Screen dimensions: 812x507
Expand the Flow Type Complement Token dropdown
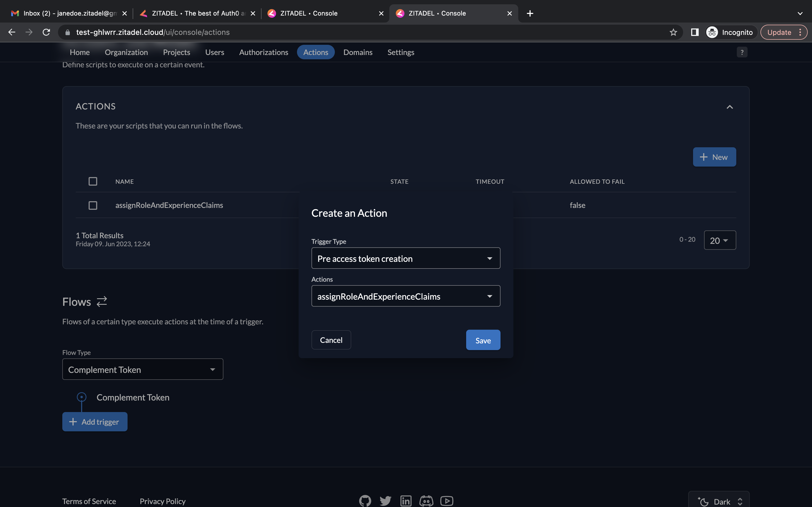(x=143, y=369)
